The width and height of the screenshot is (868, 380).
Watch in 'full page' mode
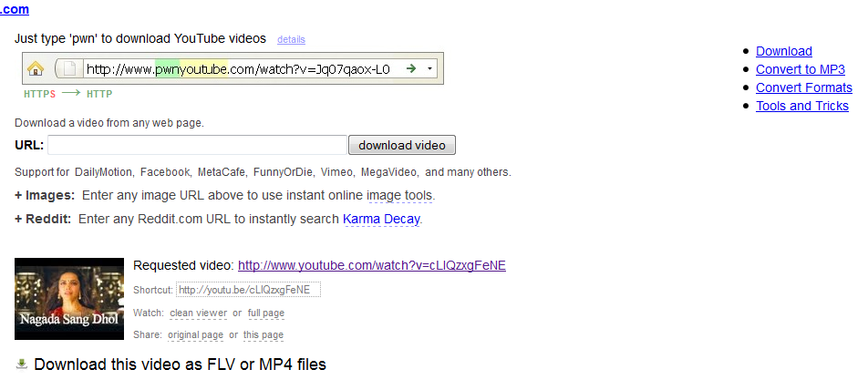266,313
